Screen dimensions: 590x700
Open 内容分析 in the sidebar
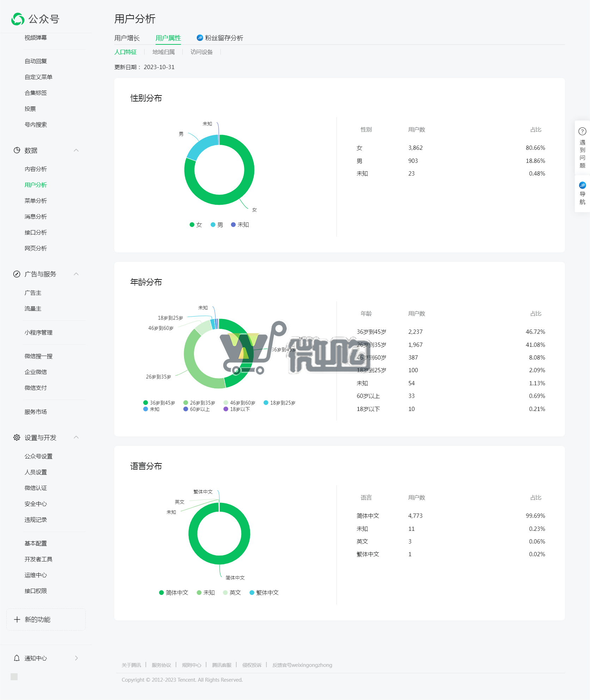point(36,169)
